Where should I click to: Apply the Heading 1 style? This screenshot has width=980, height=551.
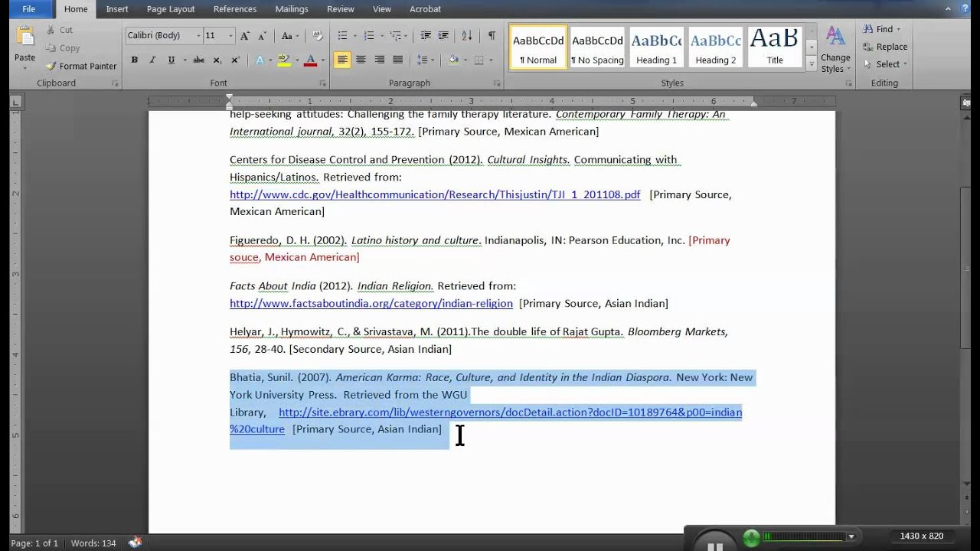tap(656, 47)
